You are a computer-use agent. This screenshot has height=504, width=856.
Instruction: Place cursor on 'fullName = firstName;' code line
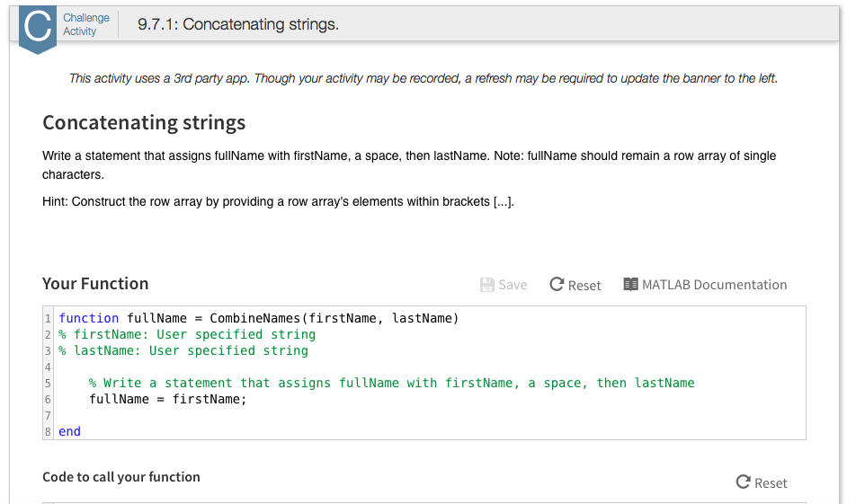coord(167,399)
